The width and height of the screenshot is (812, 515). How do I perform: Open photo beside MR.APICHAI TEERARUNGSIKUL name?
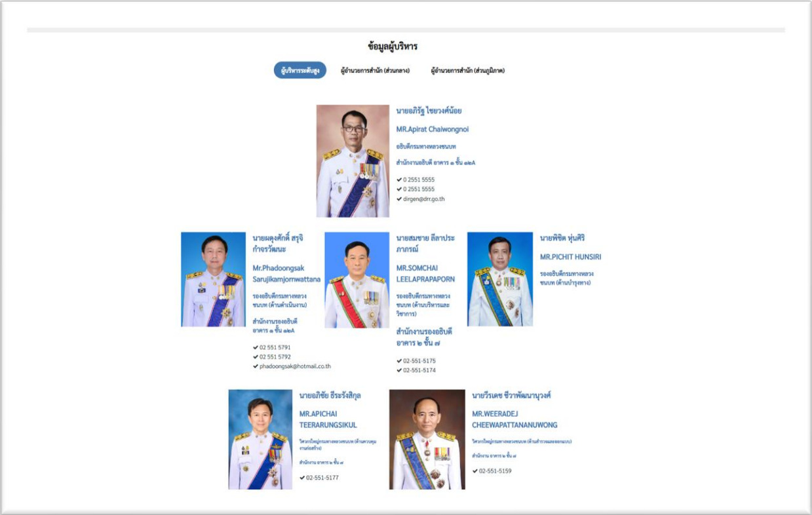click(260, 440)
